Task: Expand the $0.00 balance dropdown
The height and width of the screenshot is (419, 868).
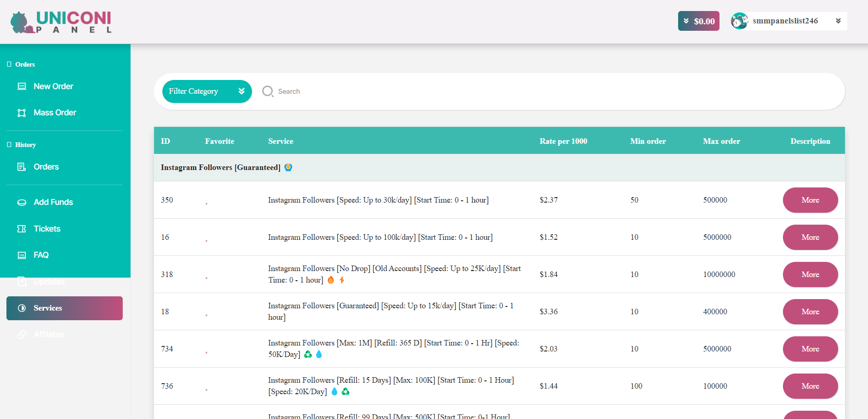Action: (x=698, y=21)
